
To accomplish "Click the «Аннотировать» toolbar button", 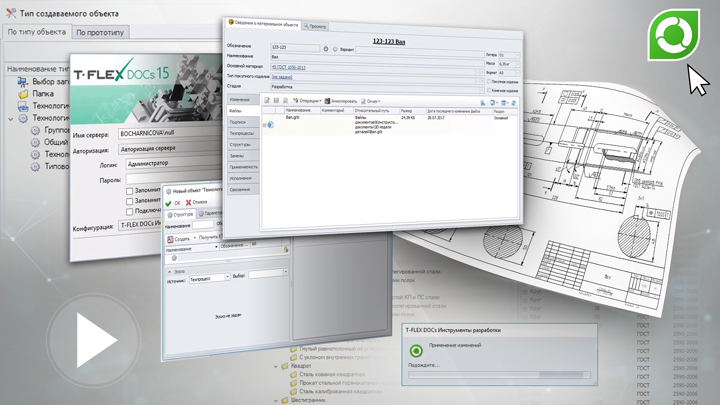I will pos(340,101).
